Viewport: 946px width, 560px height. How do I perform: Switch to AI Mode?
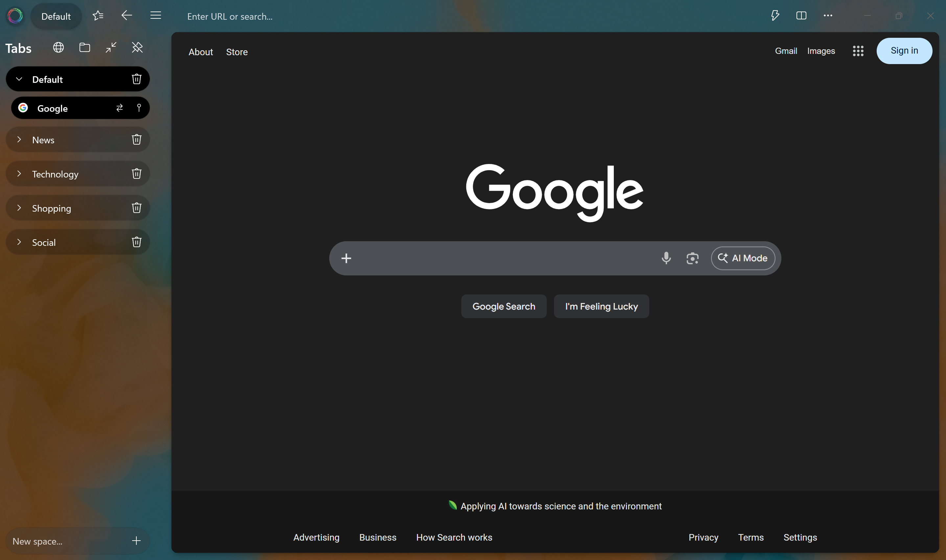click(x=743, y=258)
